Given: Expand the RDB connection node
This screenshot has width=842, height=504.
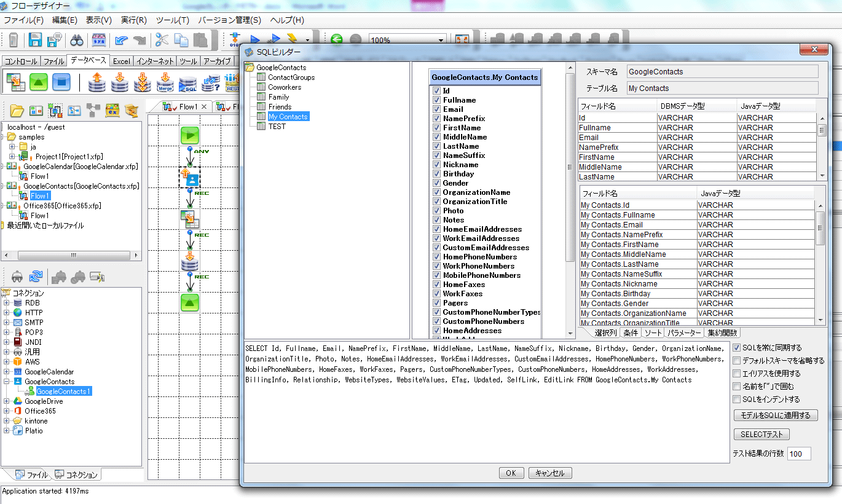Looking at the screenshot, I should [x=7, y=303].
